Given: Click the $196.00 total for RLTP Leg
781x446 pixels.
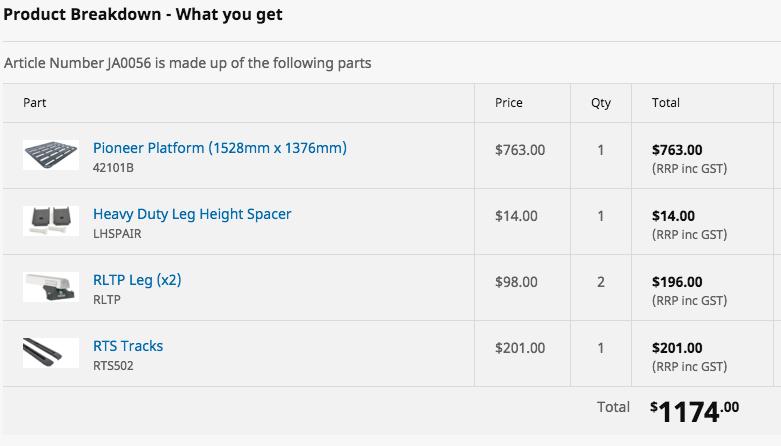Looking at the screenshot, I should [x=677, y=282].
